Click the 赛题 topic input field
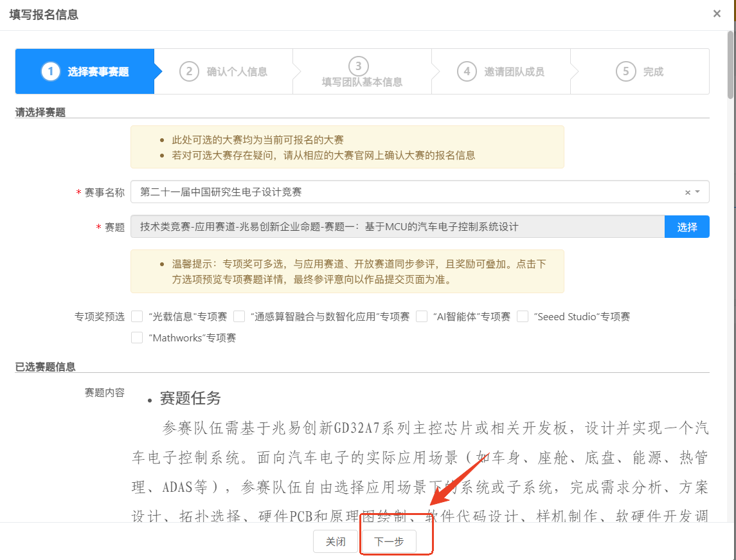 click(x=397, y=227)
